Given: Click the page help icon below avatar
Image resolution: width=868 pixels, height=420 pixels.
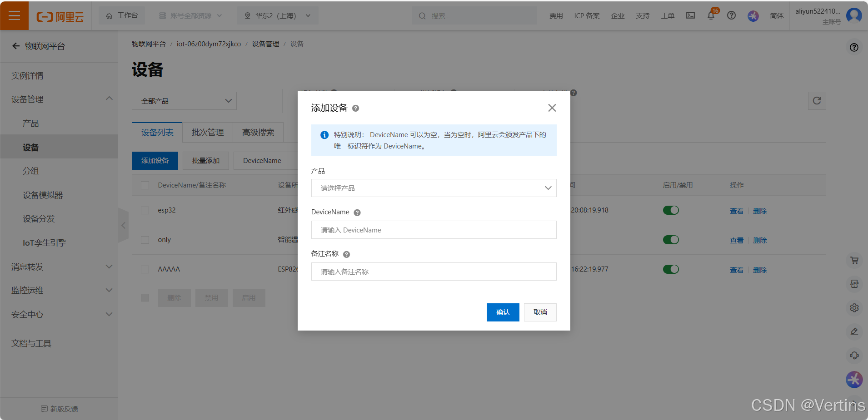Looking at the screenshot, I should tap(854, 47).
